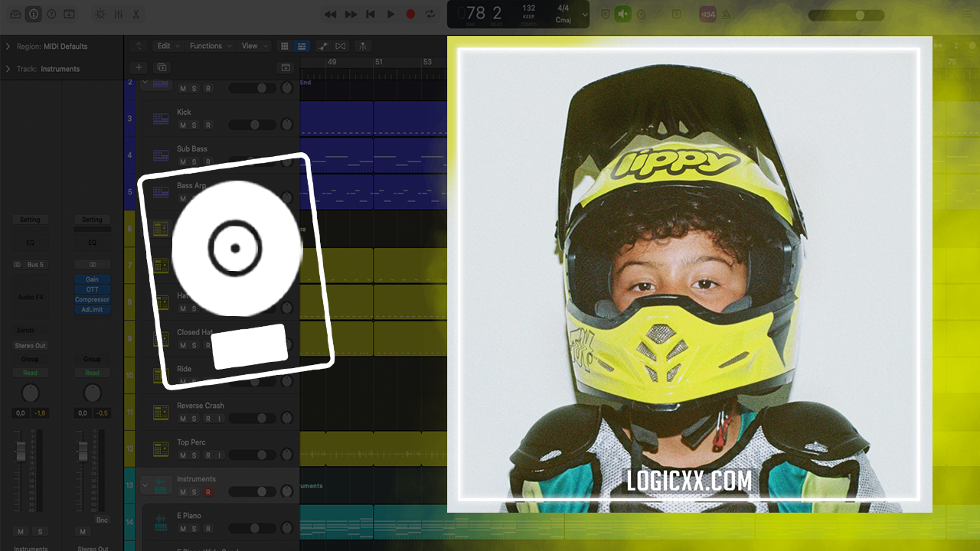Mute the Kick track
Screen dimensions: 980x551
[182, 125]
